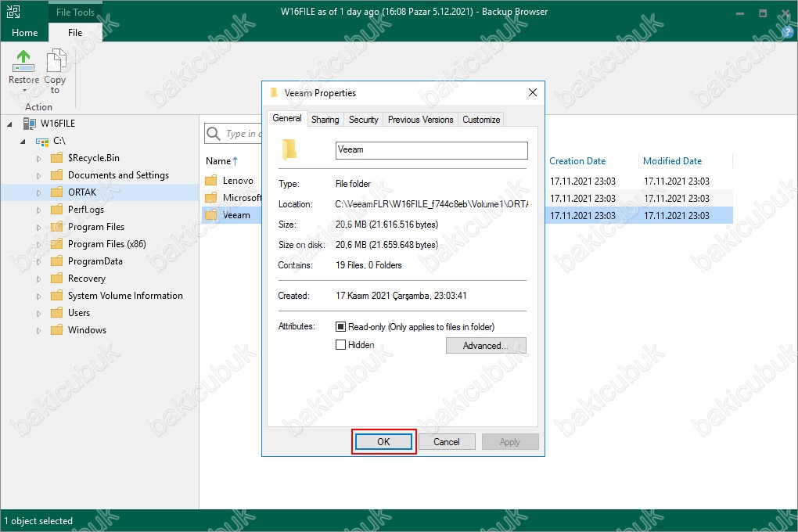
Task: Expand the $Recycle.Bin tree node
Action: [x=38, y=158]
